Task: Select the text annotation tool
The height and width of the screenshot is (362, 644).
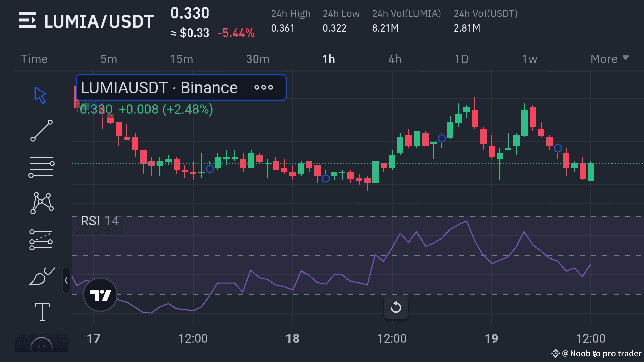Action: click(42, 311)
